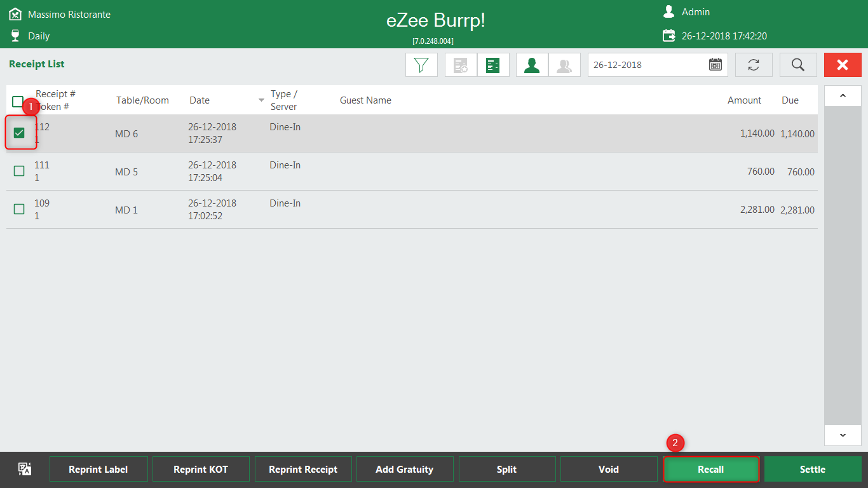The height and width of the screenshot is (488, 868).
Task: Click the wine glass Daily icon
Action: (x=15, y=36)
